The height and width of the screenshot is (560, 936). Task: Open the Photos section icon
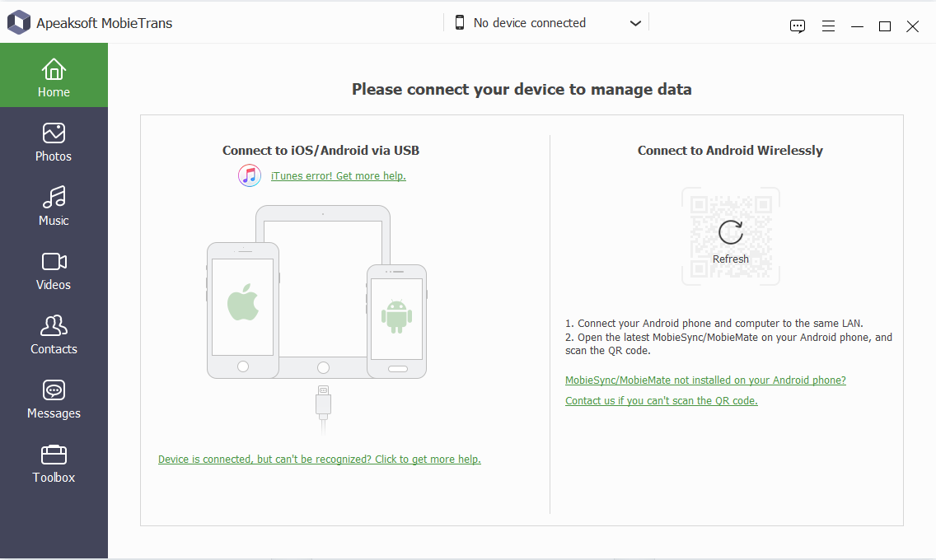click(54, 133)
